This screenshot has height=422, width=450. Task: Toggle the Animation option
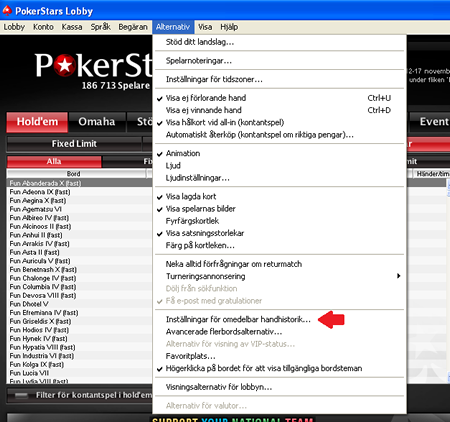[x=279, y=153]
